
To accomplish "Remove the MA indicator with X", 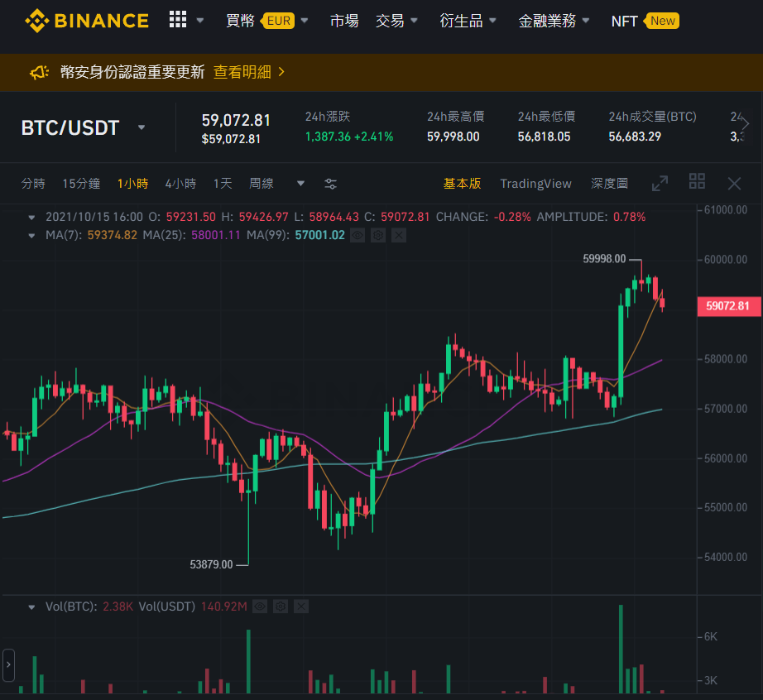I will [x=399, y=236].
